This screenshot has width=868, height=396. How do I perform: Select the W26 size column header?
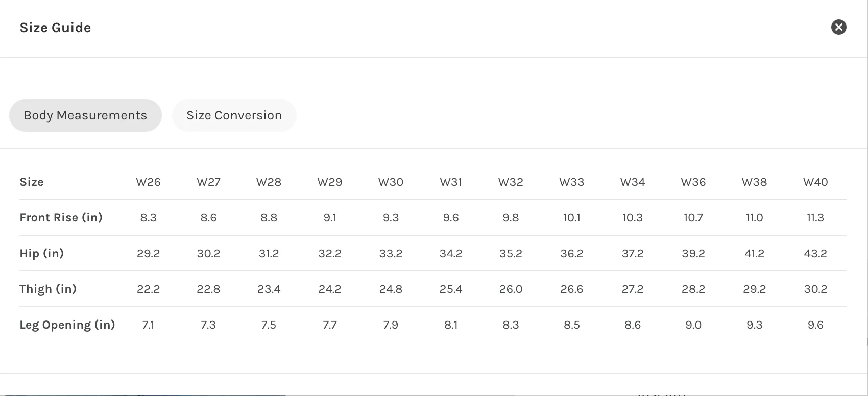pyautogui.click(x=148, y=182)
